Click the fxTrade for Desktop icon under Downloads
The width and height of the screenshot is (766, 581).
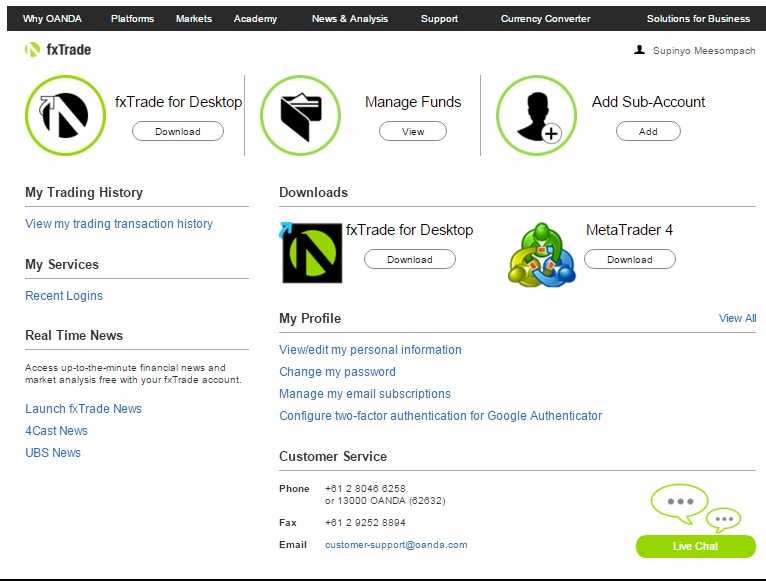pos(311,253)
